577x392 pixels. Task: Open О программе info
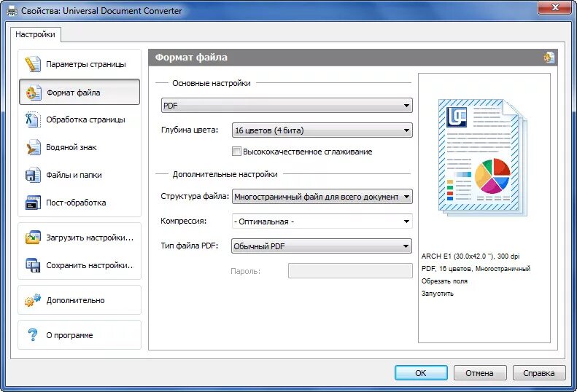pyautogui.click(x=80, y=335)
